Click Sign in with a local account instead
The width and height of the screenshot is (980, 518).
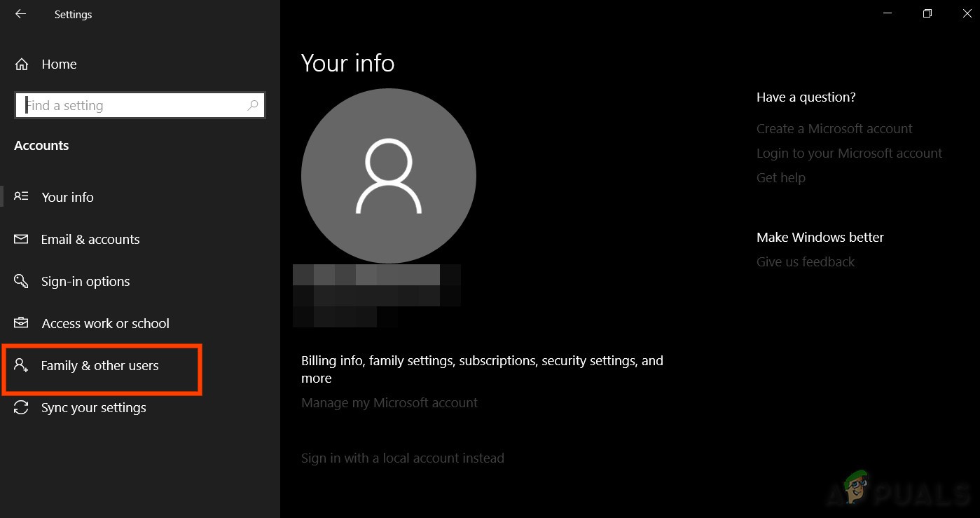[x=403, y=458]
